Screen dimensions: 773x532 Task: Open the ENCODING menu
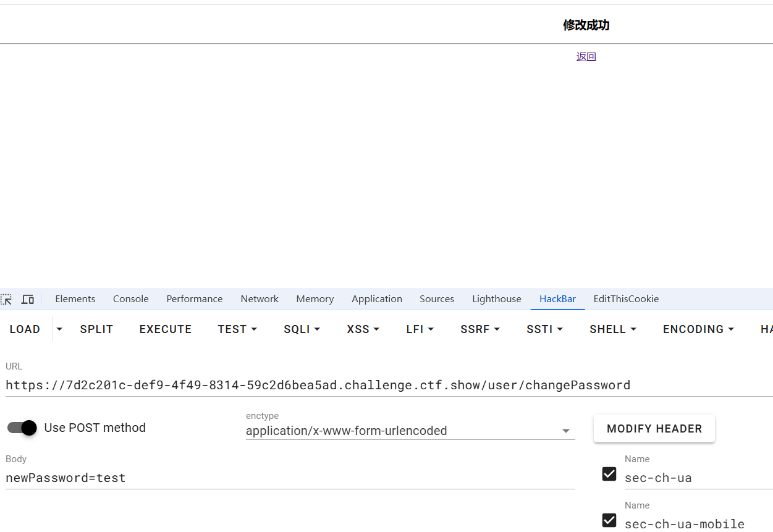(698, 329)
